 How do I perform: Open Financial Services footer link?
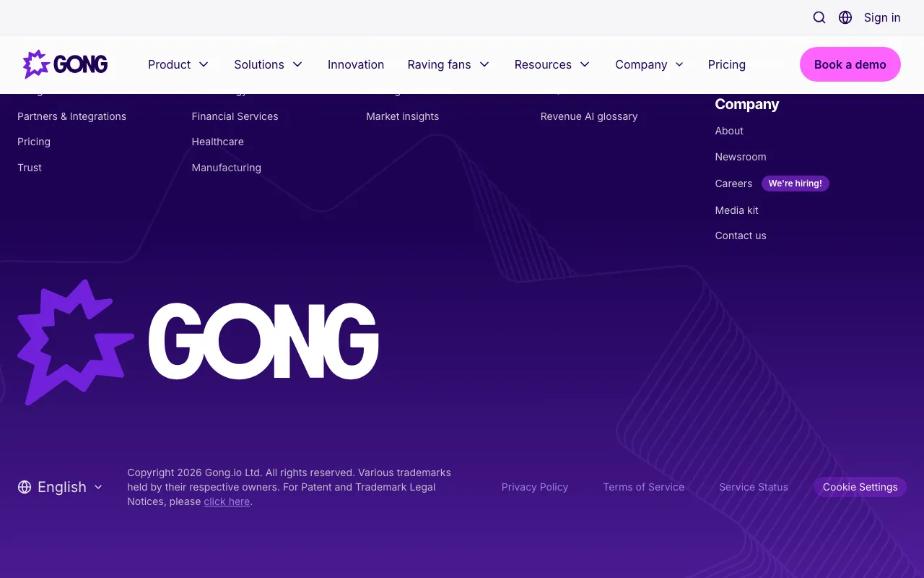(235, 116)
